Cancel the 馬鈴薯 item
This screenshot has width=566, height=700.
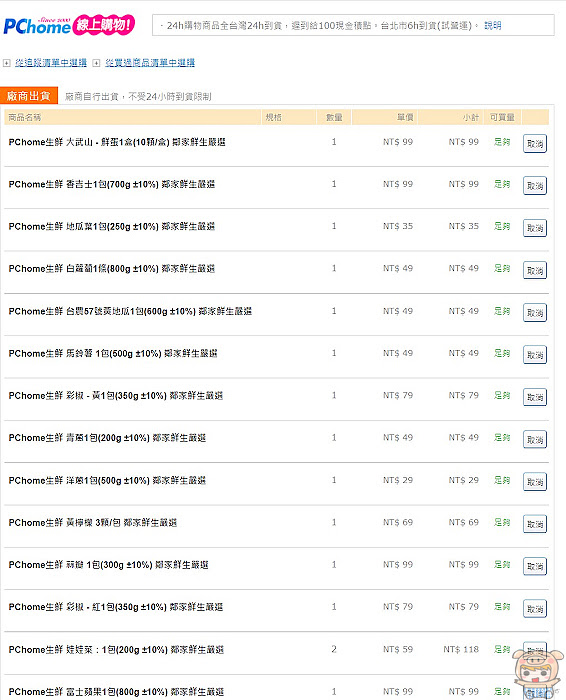coord(535,355)
